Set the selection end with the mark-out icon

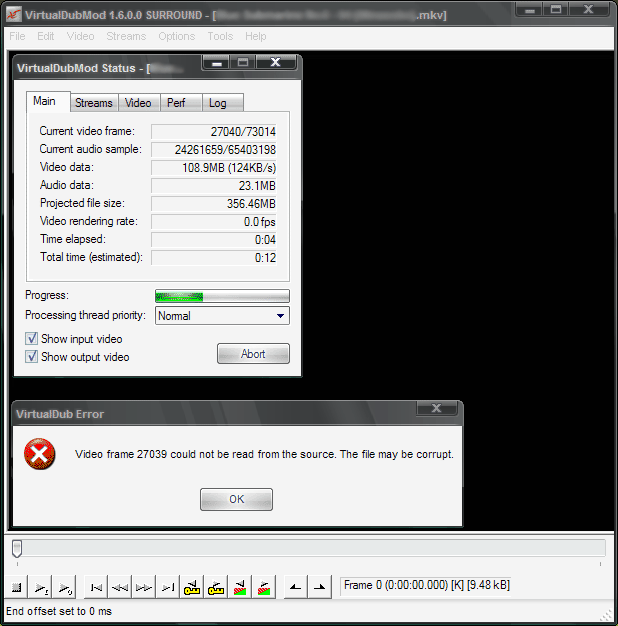320,587
